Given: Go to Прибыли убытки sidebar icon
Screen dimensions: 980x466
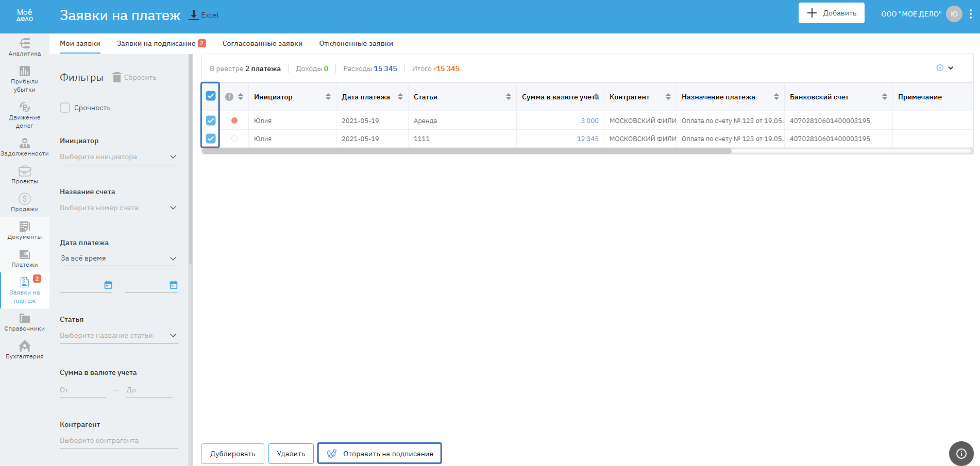Looking at the screenshot, I should coord(24,79).
